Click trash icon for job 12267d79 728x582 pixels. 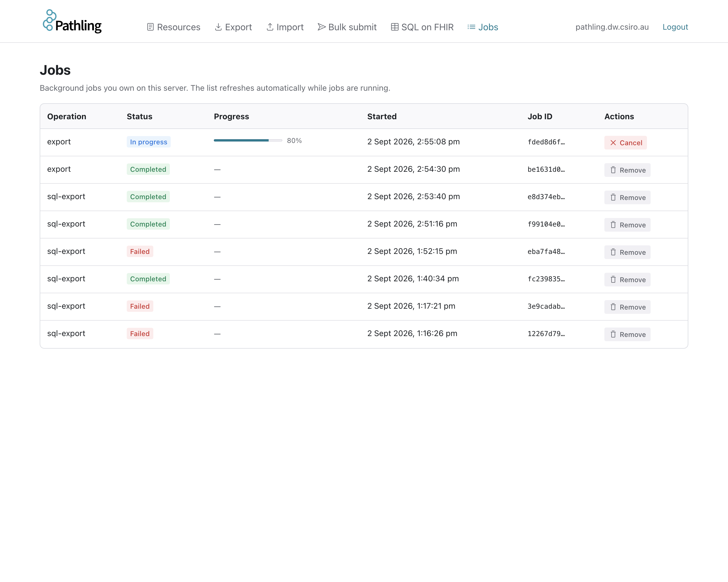click(x=613, y=334)
